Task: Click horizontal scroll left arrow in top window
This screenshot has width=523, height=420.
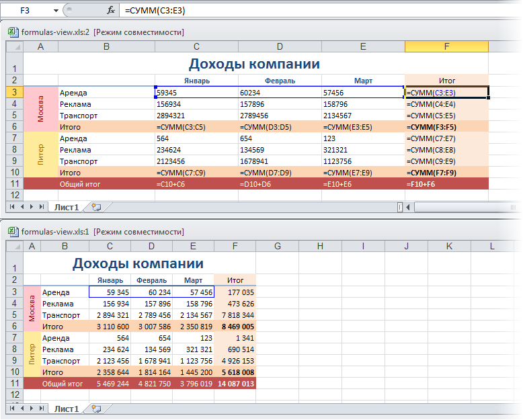Action: [x=408, y=208]
